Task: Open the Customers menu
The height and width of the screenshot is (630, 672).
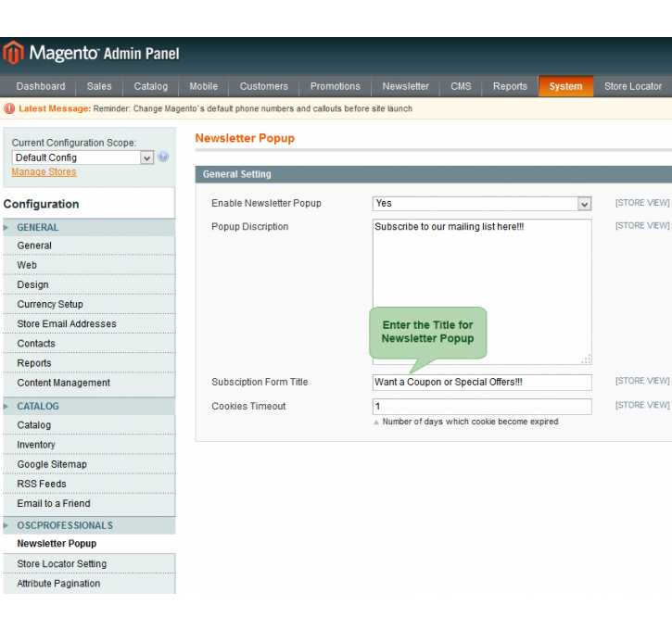Action: pyautogui.click(x=264, y=86)
